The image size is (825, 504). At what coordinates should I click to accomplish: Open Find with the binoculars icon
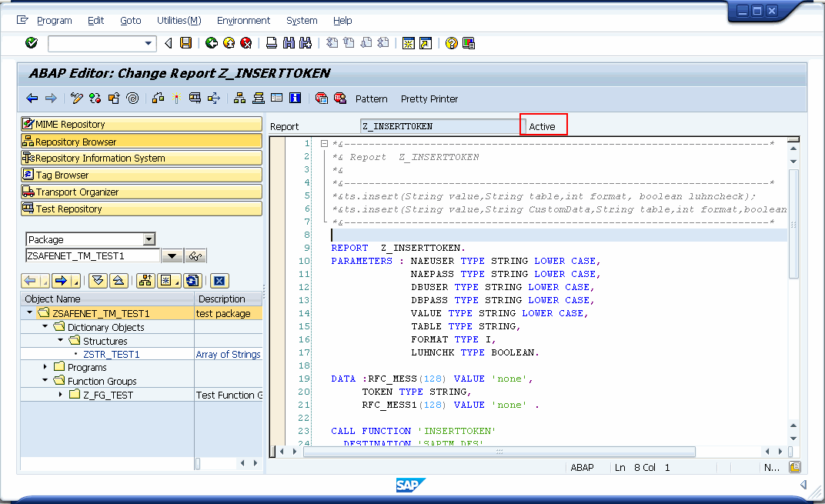[x=289, y=43]
